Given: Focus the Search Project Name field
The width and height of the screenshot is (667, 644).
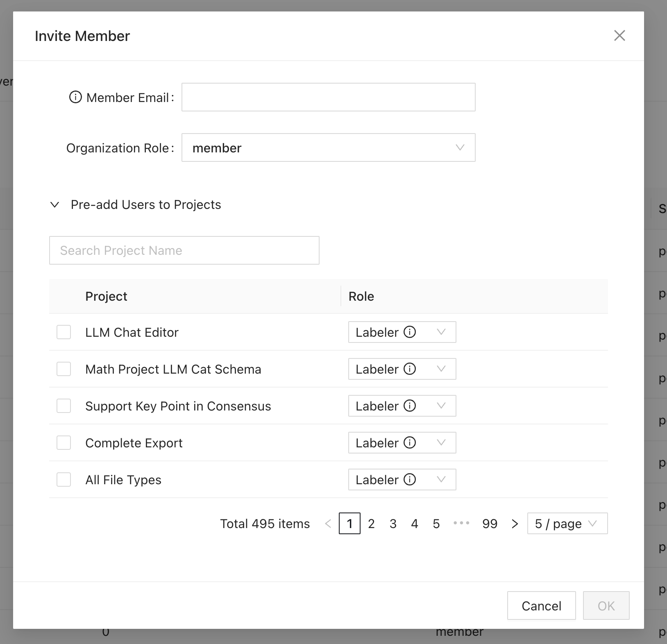Looking at the screenshot, I should tap(184, 250).
